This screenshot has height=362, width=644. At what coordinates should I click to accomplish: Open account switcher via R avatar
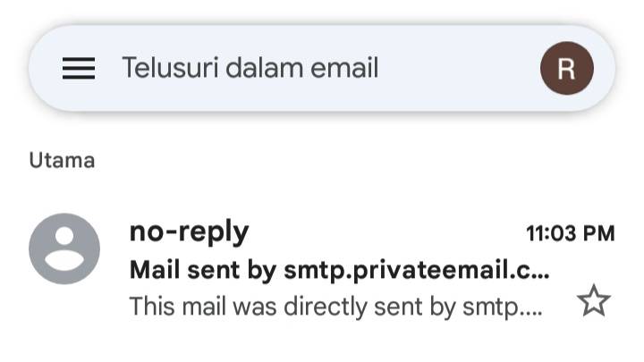click(x=566, y=68)
